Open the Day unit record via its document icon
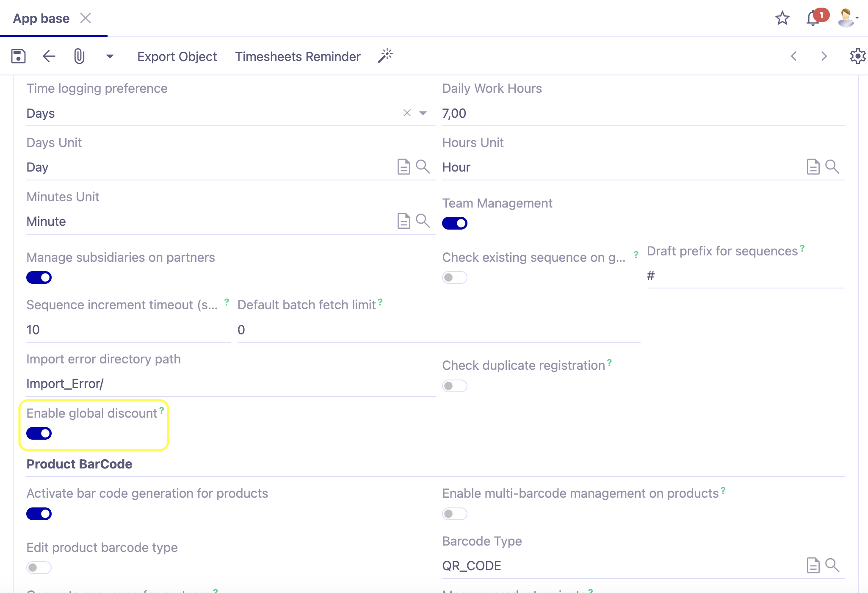 click(404, 167)
